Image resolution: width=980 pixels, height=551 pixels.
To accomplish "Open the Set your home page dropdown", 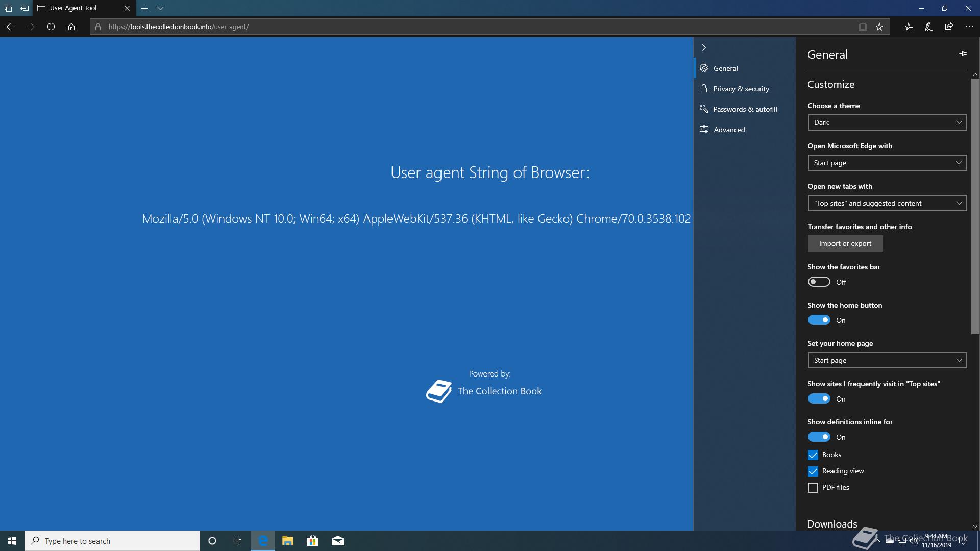I will point(887,360).
